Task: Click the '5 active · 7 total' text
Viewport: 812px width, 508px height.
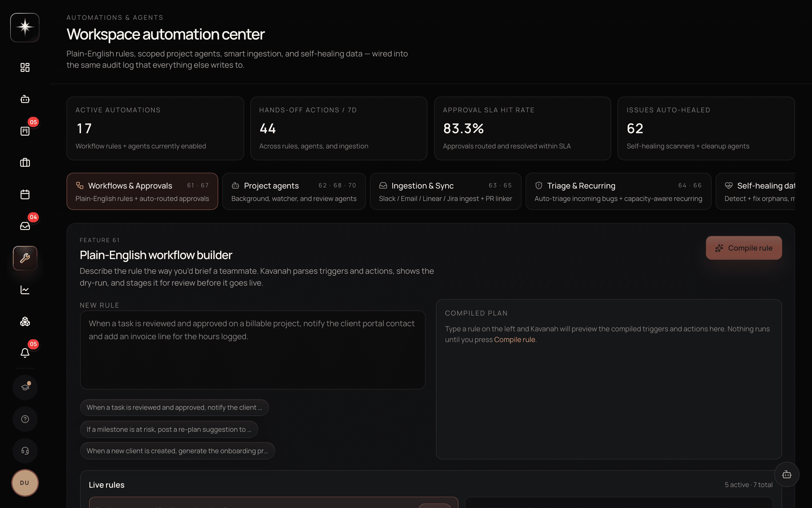Action: coord(748,485)
